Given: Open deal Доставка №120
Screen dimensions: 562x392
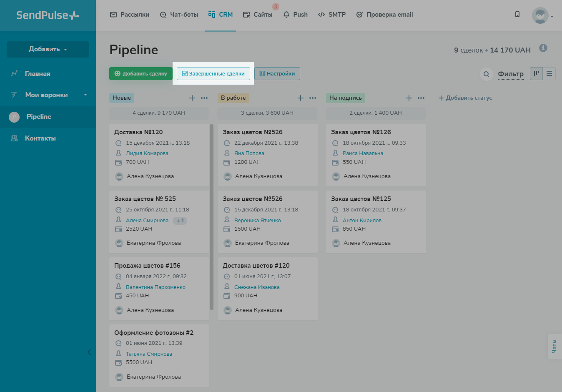Looking at the screenshot, I should (x=138, y=132).
